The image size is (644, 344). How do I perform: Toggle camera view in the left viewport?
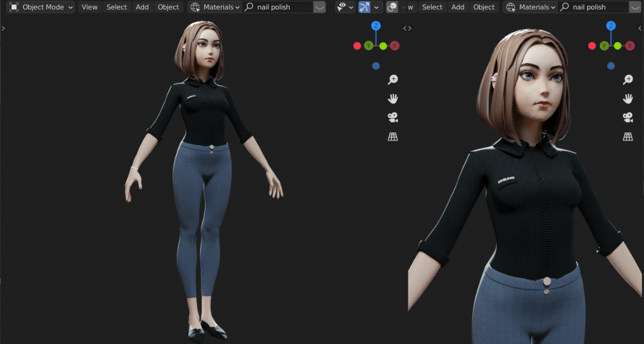pos(393,117)
